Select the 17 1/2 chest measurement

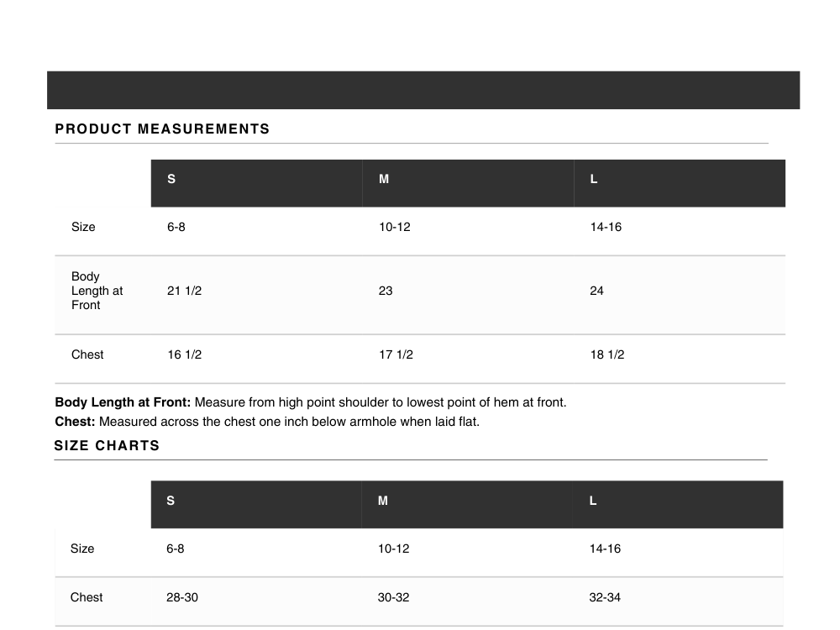[x=396, y=354]
